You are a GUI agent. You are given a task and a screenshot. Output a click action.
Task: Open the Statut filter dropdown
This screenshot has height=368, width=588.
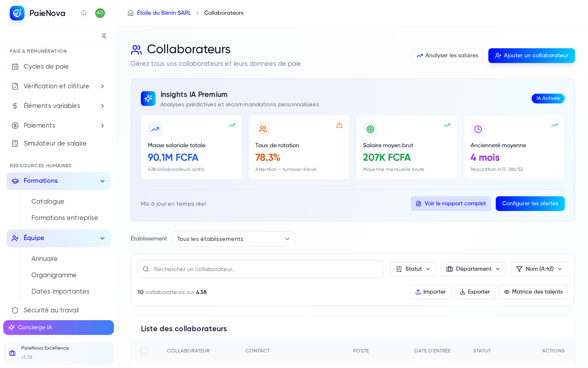click(x=413, y=269)
